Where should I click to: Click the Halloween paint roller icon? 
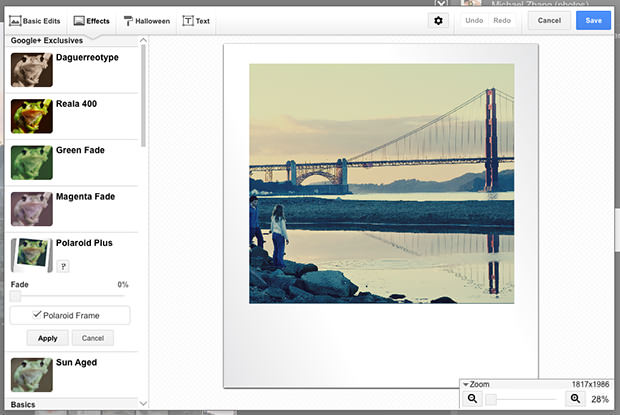128,21
